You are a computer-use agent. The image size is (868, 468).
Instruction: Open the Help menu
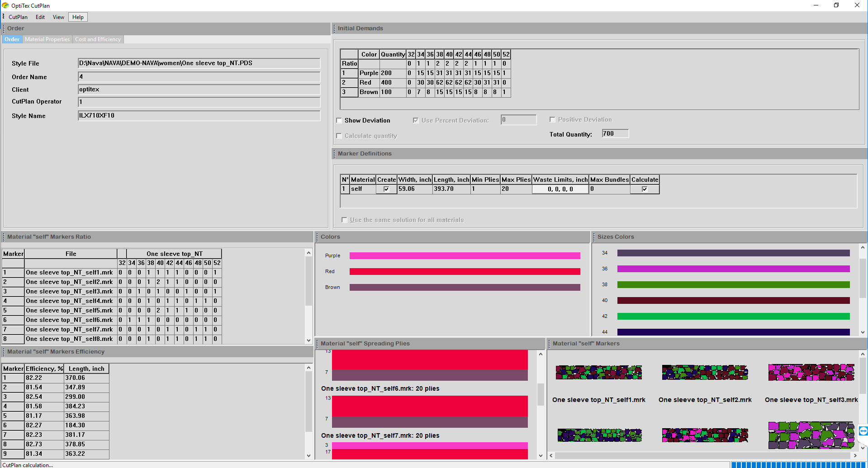tap(78, 17)
